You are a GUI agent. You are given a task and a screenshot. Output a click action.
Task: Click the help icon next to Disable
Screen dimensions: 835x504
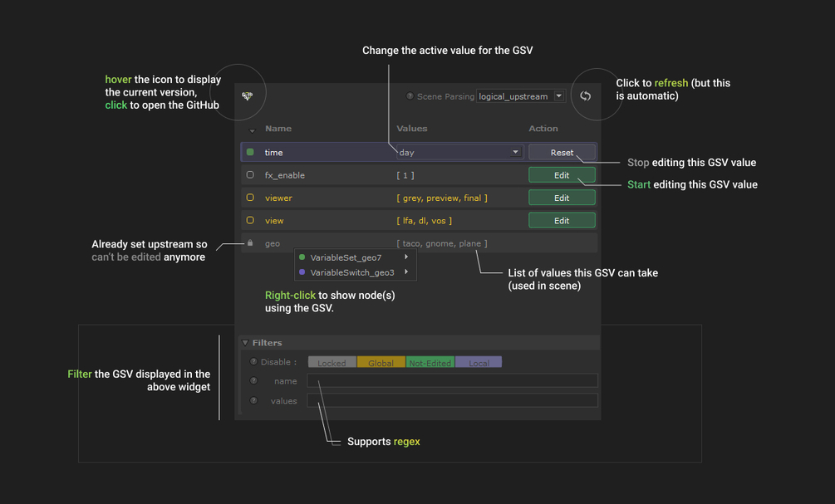(x=253, y=362)
